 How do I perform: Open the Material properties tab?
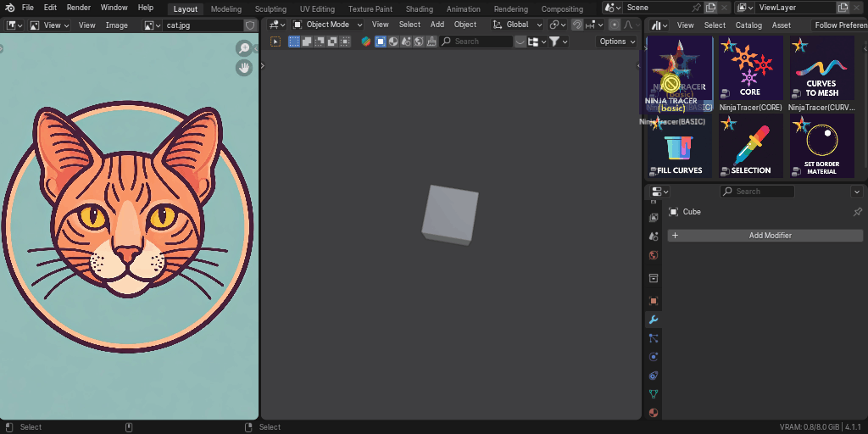654,413
